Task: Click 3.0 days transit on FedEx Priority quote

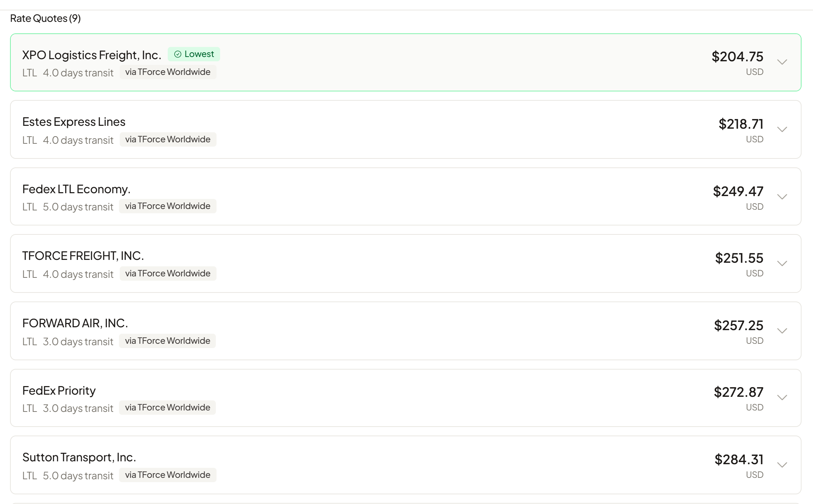Action: (x=78, y=408)
